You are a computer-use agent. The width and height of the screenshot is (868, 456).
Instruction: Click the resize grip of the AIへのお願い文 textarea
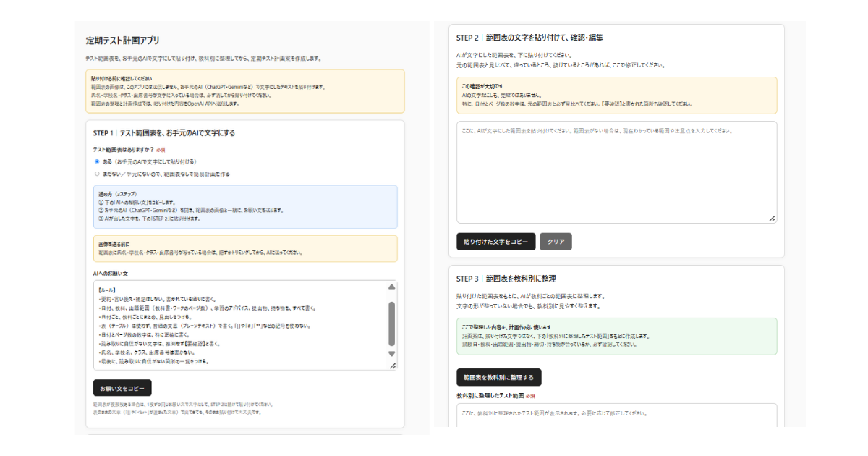pyautogui.click(x=393, y=366)
